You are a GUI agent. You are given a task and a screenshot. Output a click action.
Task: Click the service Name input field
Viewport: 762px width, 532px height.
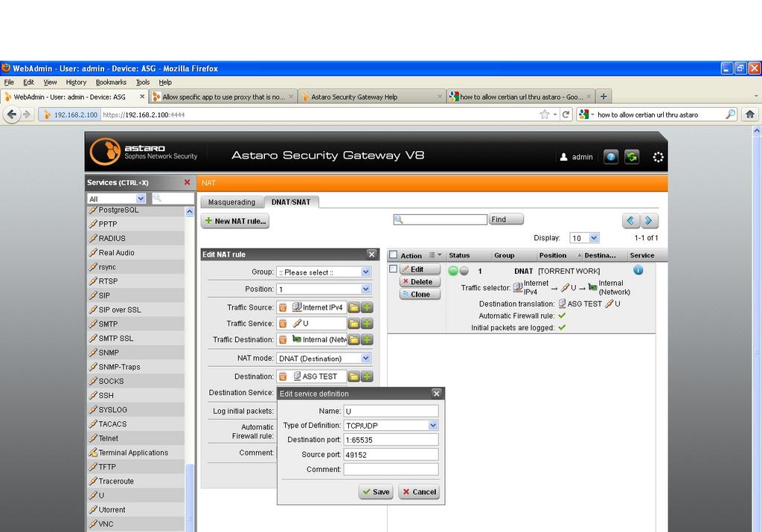[x=391, y=411]
